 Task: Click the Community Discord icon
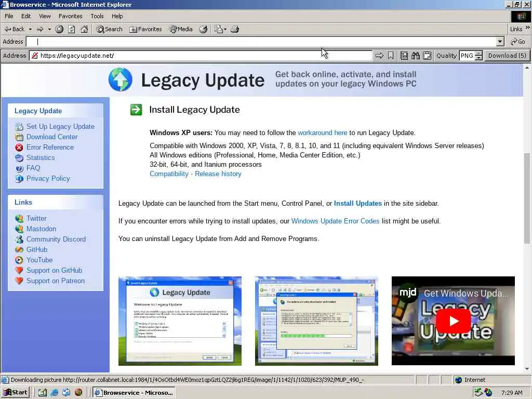pyautogui.click(x=19, y=239)
